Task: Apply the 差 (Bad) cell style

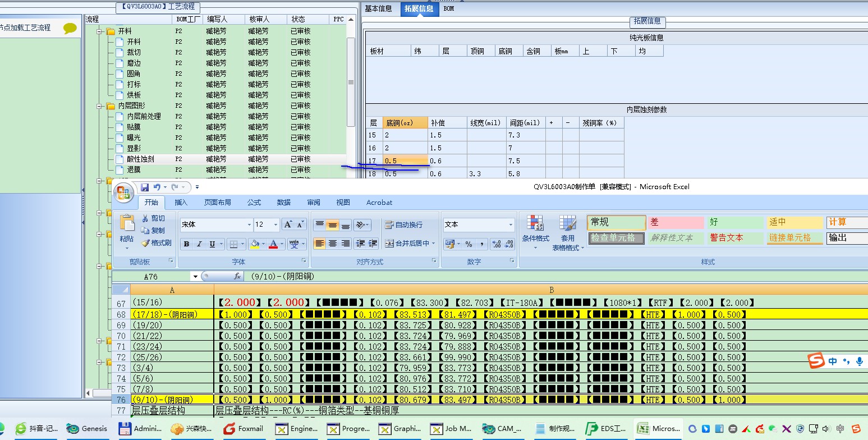Action: 676,222
